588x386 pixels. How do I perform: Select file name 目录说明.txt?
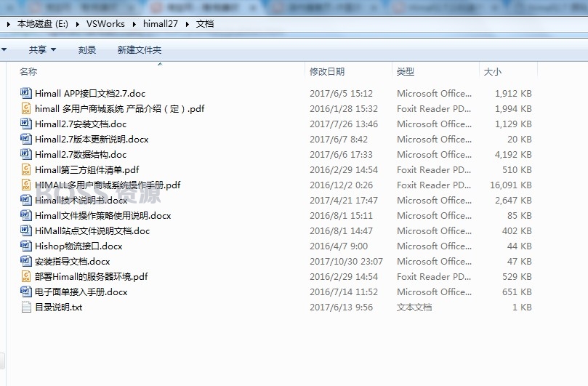pyautogui.click(x=58, y=307)
